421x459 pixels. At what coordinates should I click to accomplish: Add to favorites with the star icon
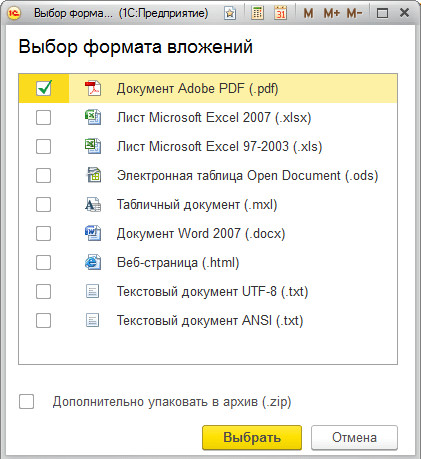[230, 13]
